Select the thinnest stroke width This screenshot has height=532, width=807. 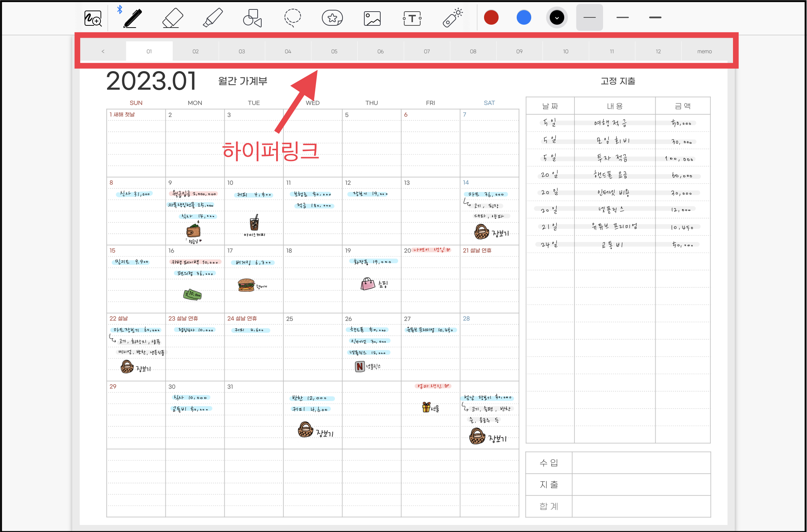pos(590,17)
